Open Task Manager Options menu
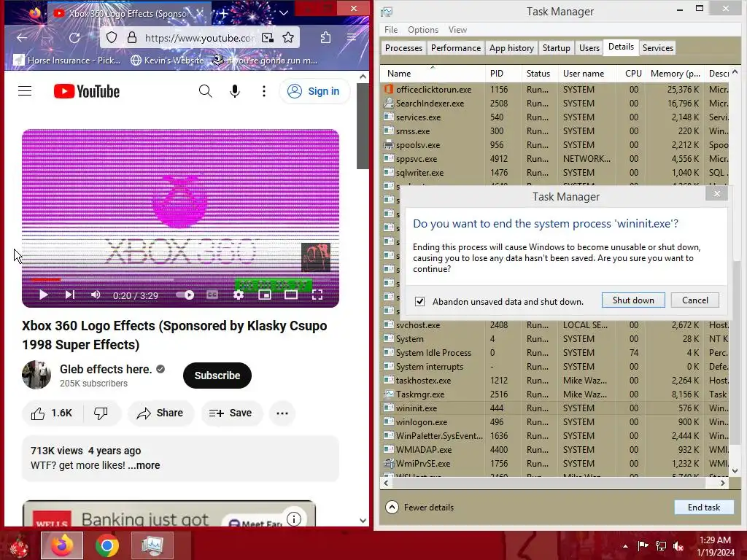 pos(422,29)
